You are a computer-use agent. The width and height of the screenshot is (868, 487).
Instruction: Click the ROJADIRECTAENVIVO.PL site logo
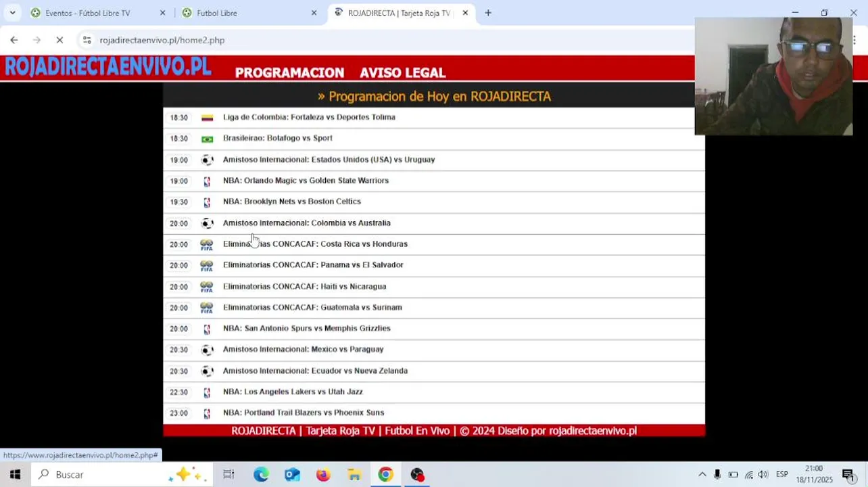[x=108, y=67]
